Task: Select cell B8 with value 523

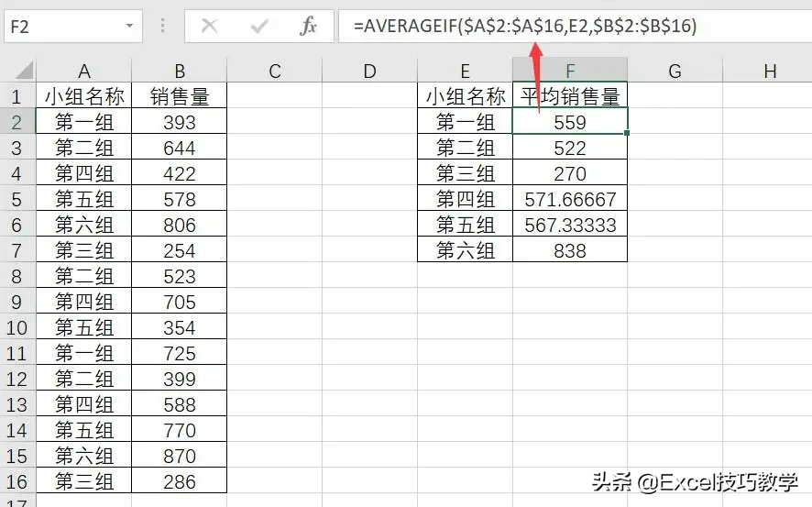Action: (x=180, y=276)
